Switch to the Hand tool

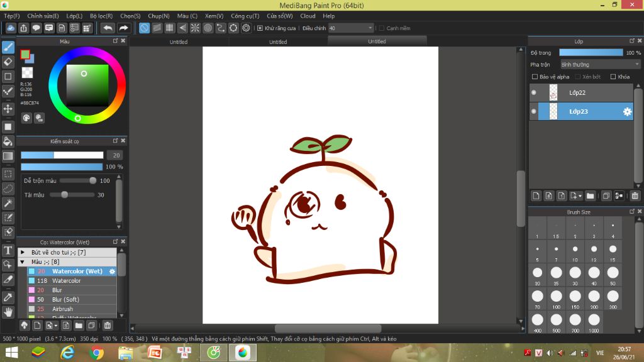8,312
